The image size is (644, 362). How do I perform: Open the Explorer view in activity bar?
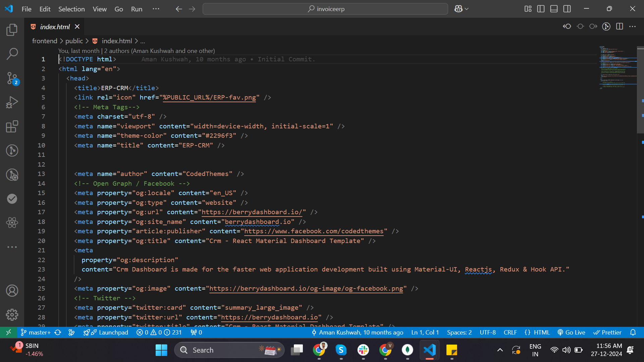pyautogui.click(x=12, y=30)
